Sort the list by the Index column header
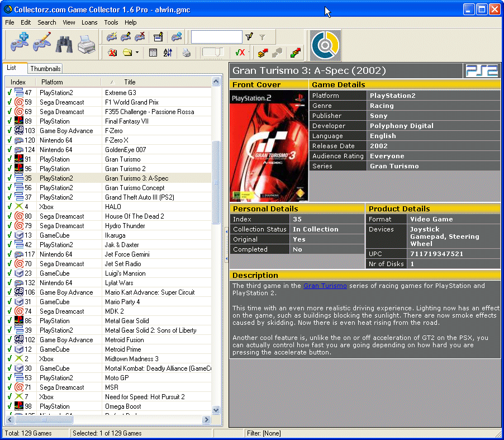Image resolution: width=504 pixels, height=440 pixels. pos(20,82)
